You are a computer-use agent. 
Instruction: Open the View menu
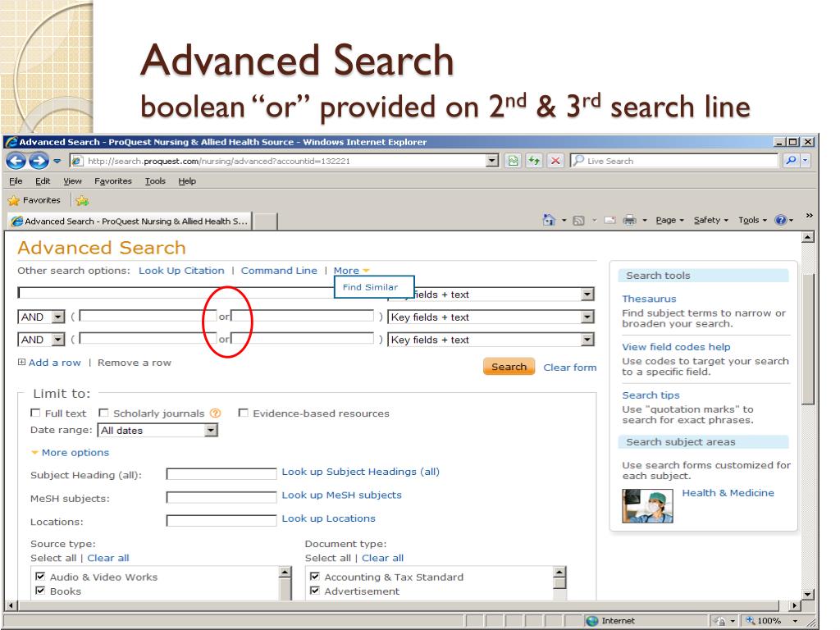pos(72,181)
